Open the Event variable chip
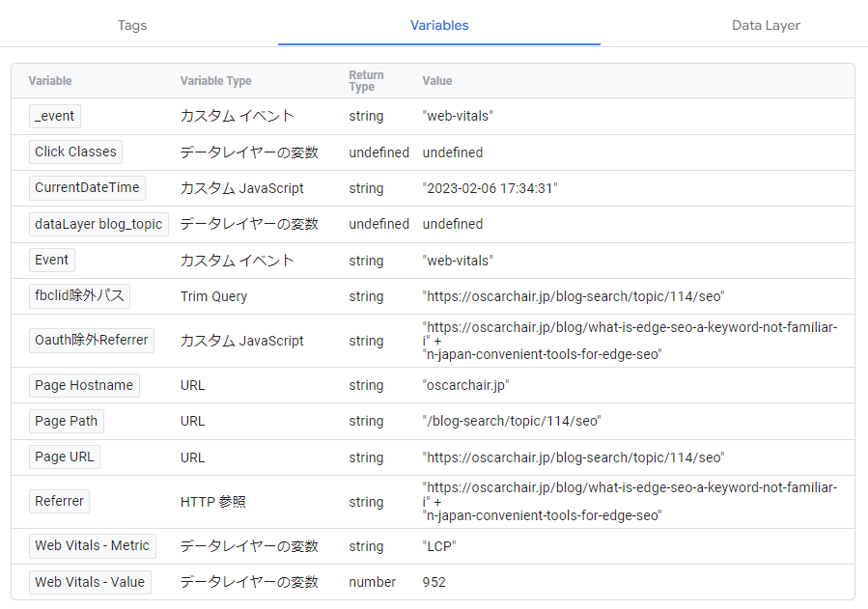The image size is (868, 609). (52, 260)
